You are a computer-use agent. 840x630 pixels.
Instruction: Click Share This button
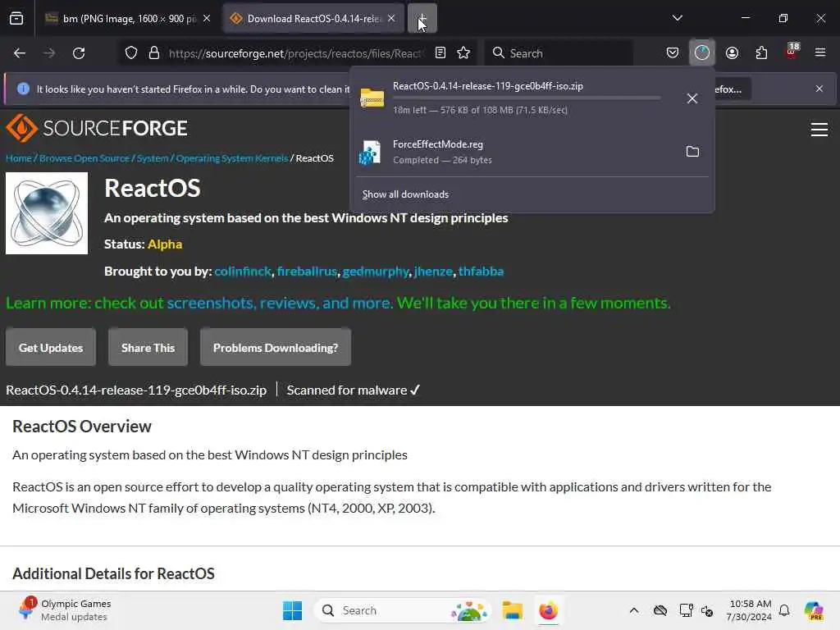point(148,348)
